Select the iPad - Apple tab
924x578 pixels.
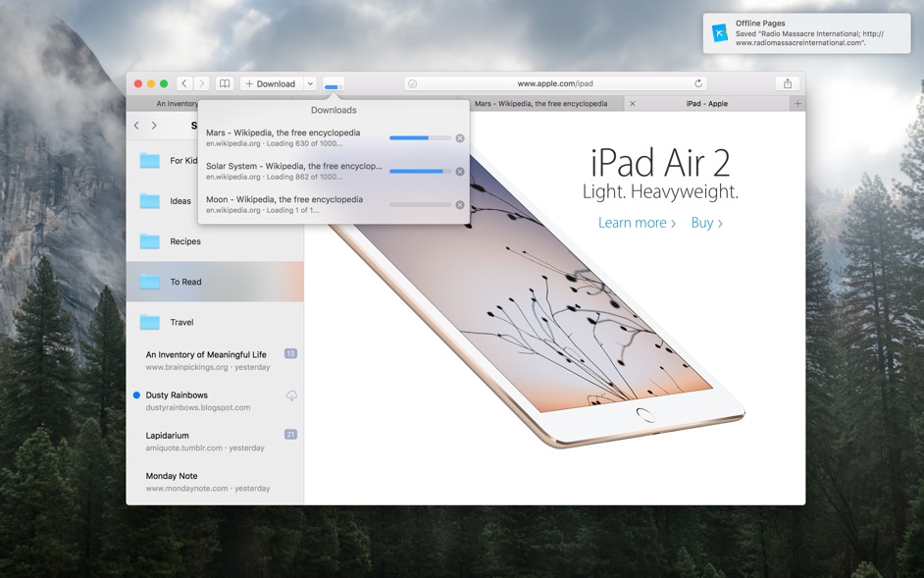point(706,104)
